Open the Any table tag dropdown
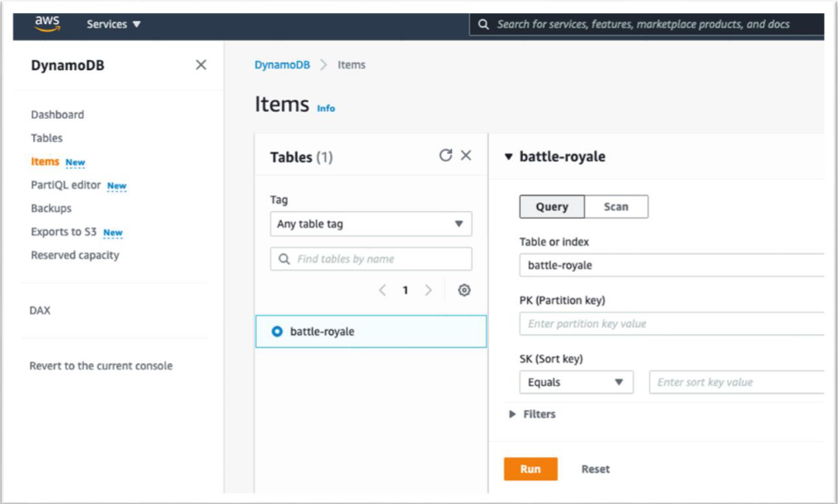Screen dimensions: 838x504 click(x=371, y=224)
